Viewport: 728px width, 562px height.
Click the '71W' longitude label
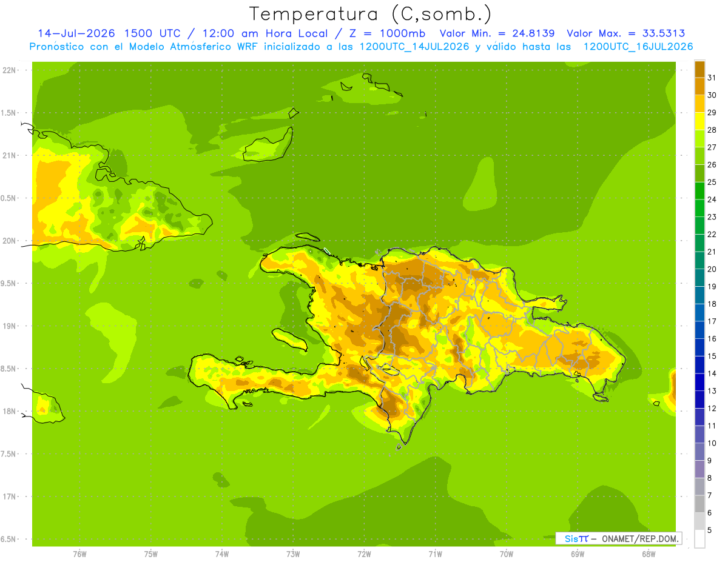click(435, 554)
